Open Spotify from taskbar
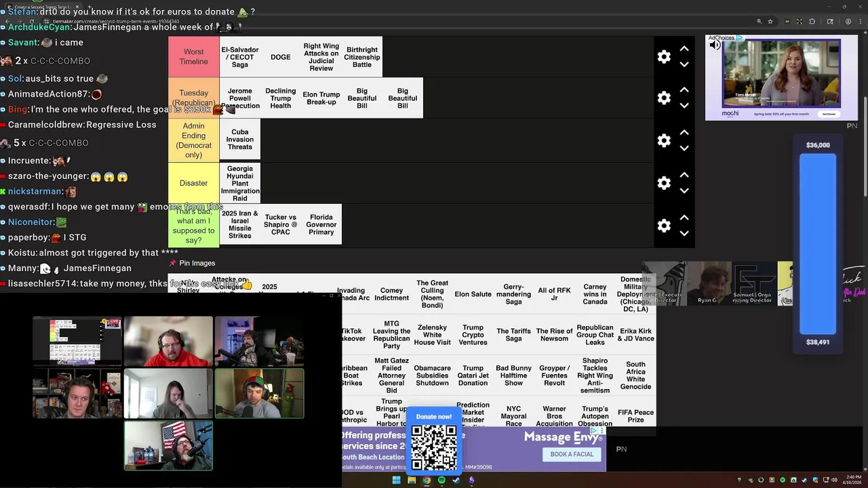 (441, 480)
